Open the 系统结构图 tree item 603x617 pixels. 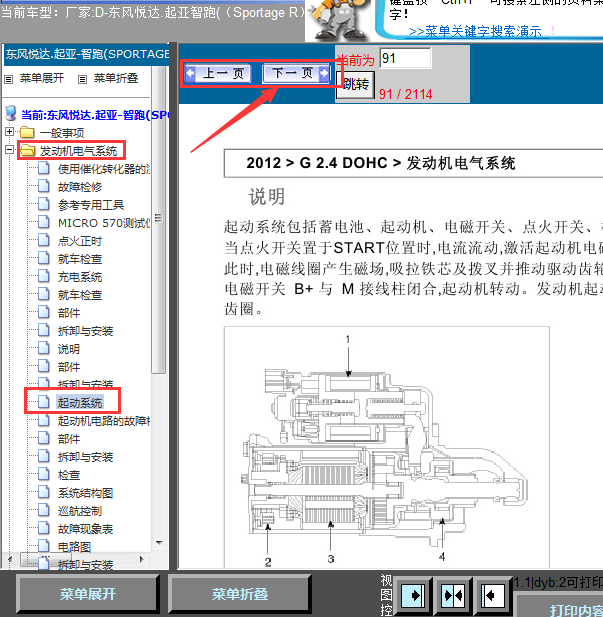[x=85, y=493]
